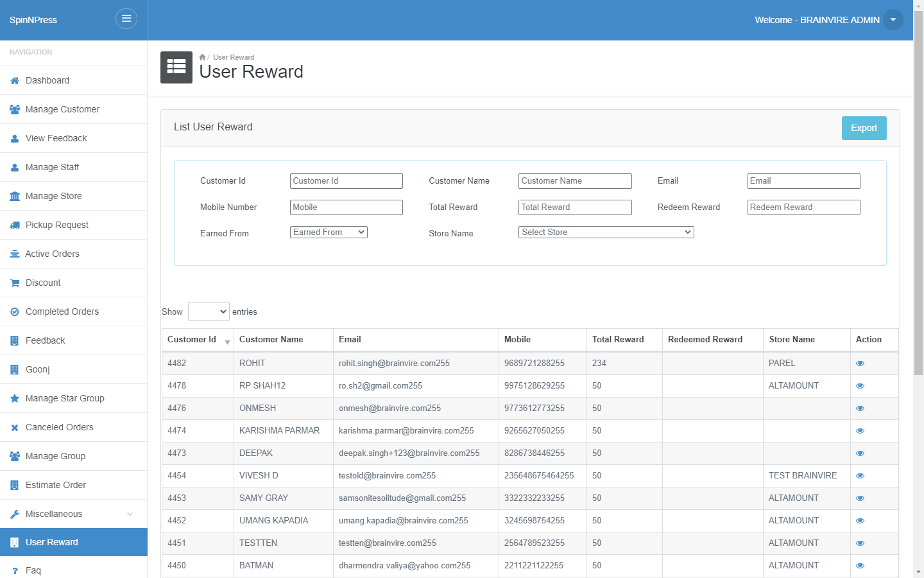Toggle the sidebar hamburger menu icon

126,19
